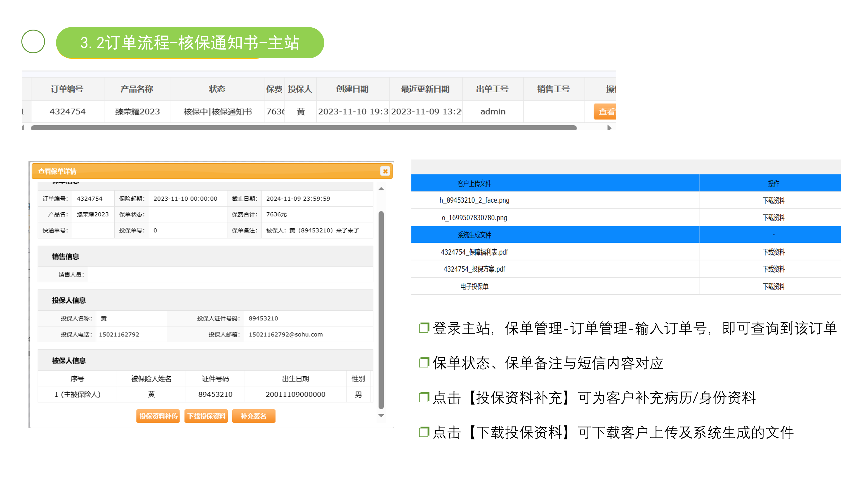
Task: Click the 下载投保资料 button
Action: 206,416
